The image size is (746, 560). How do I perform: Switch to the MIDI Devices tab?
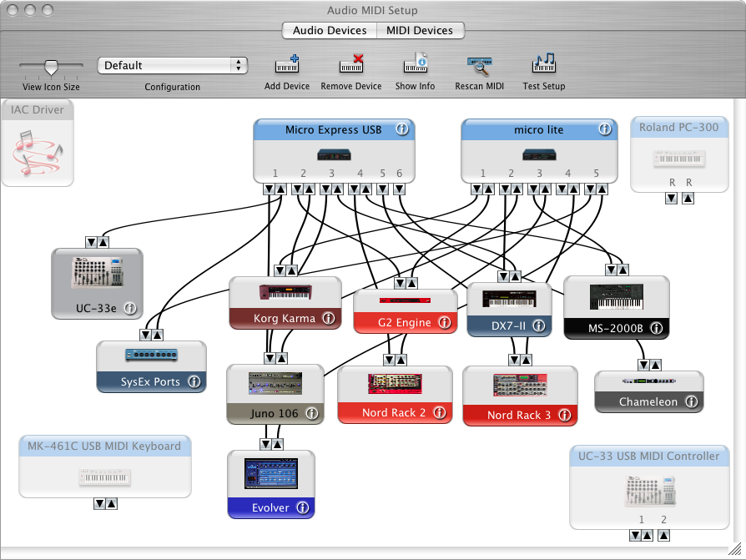tap(420, 30)
